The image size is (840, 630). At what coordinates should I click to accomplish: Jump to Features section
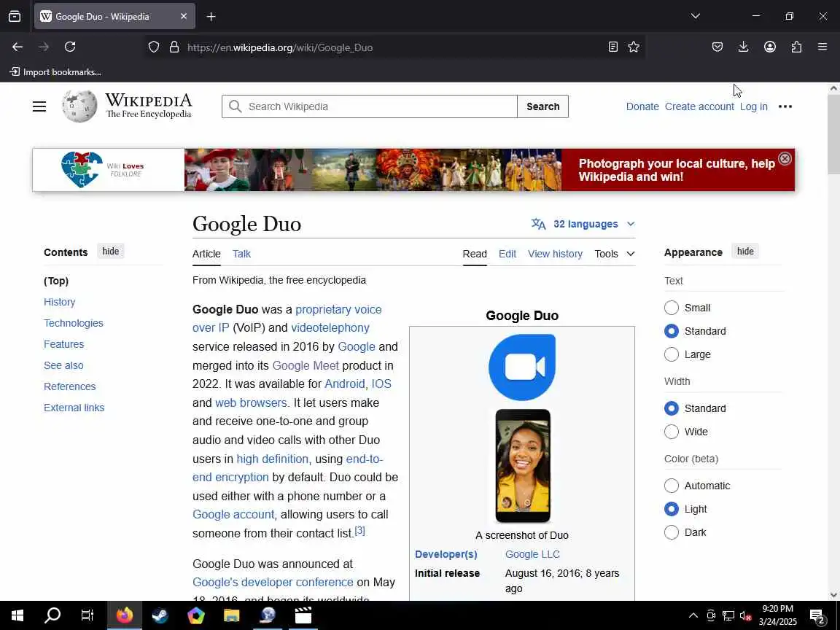(63, 344)
